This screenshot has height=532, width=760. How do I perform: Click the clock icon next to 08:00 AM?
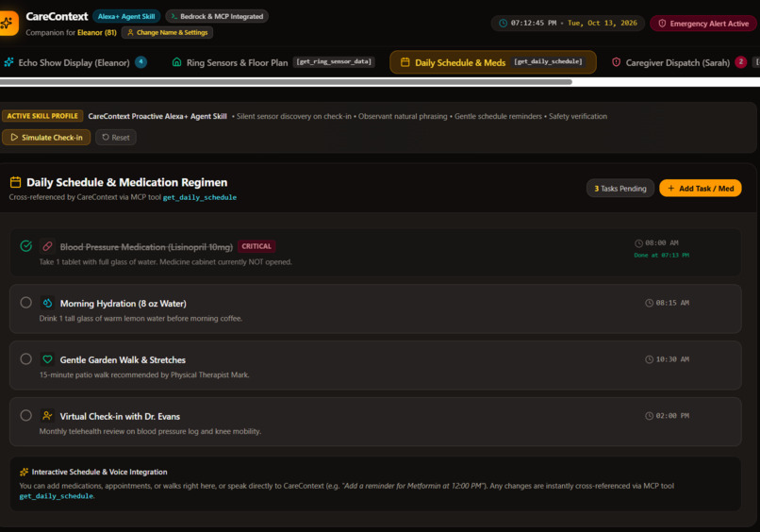[638, 243]
